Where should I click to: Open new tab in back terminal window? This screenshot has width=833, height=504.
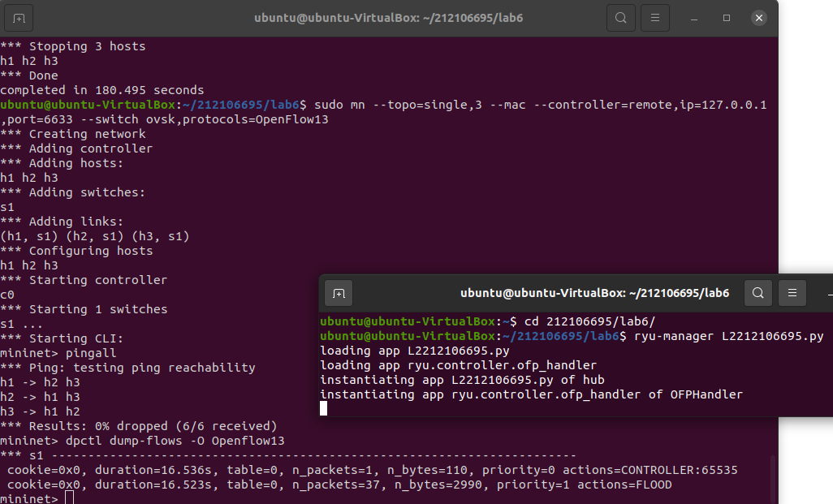19,19
